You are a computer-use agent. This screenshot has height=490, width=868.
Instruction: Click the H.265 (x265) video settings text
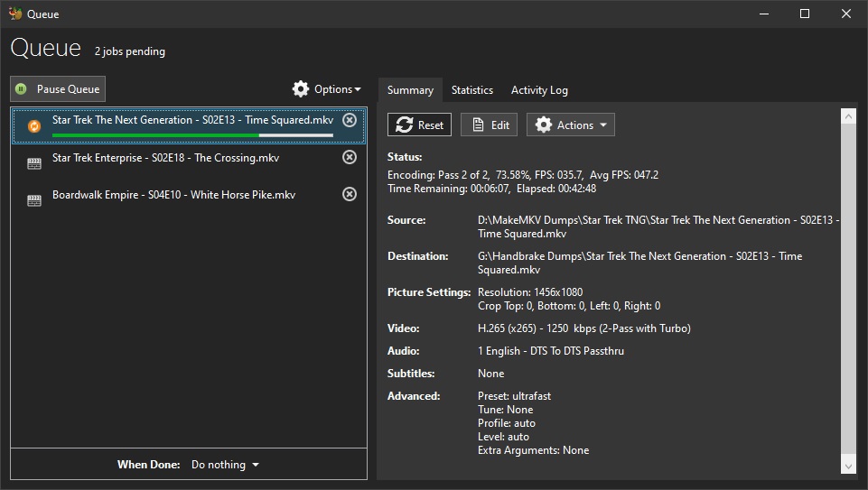[x=584, y=328]
